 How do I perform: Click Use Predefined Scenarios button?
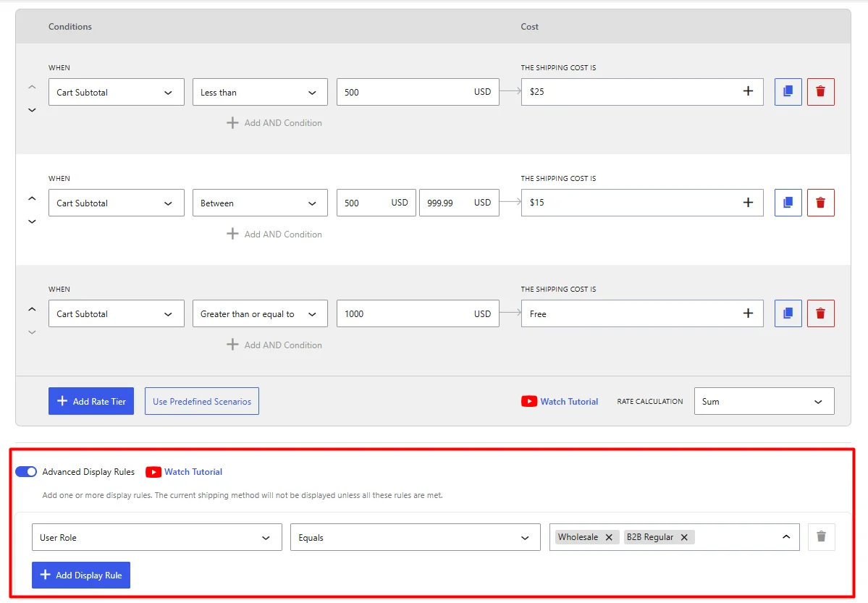[x=202, y=401]
